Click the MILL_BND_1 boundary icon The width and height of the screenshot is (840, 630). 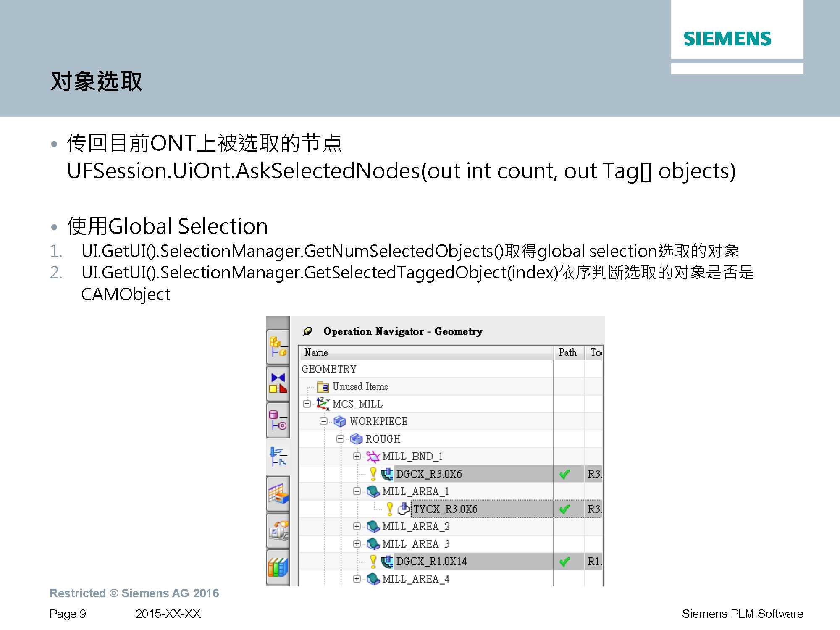tap(373, 457)
